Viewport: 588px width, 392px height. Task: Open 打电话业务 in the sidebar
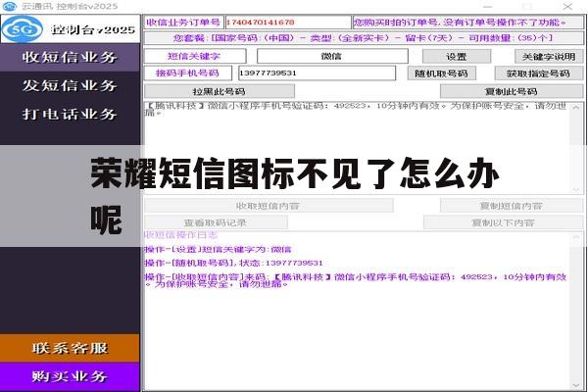point(70,114)
